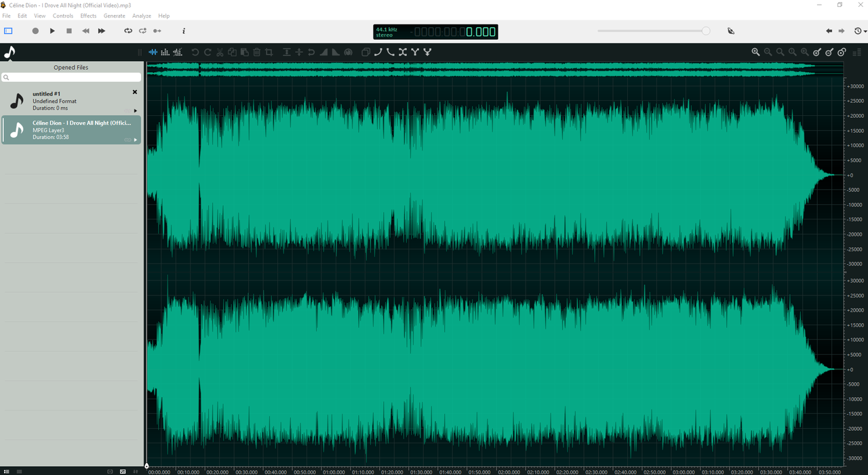Open the Effects menu

tap(88, 16)
